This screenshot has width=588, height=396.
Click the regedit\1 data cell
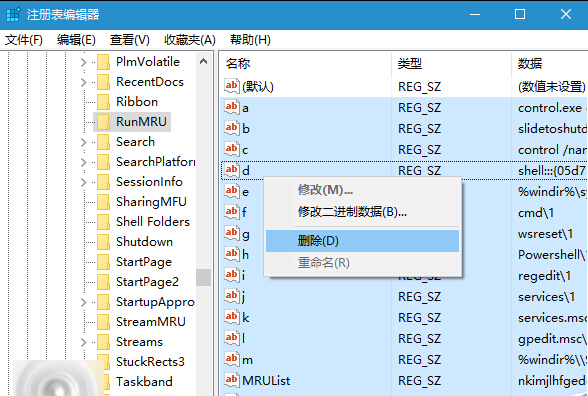pyautogui.click(x=544, y=276)
